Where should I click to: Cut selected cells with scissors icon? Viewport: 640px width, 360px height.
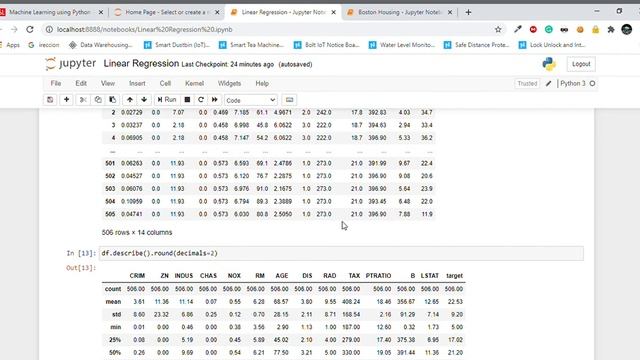[83, 100]
